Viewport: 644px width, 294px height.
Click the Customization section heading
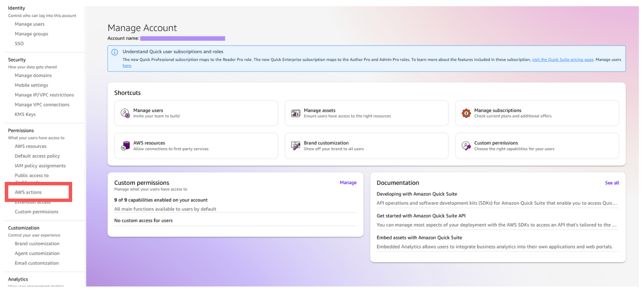(x=24, y=228)
